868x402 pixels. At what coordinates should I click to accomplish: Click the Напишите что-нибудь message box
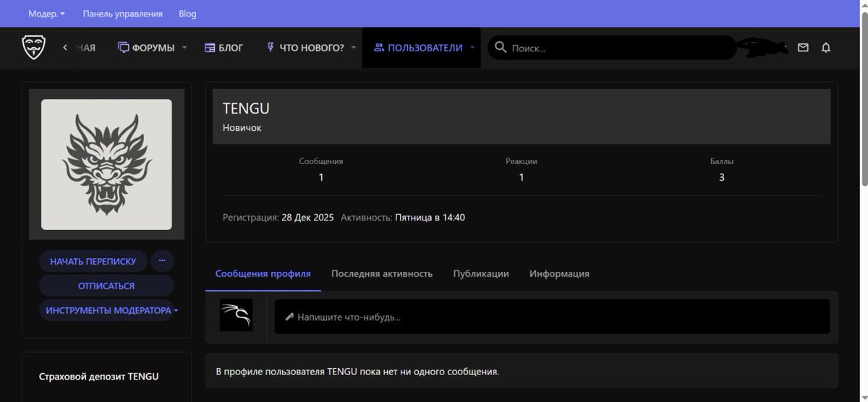(x=552, y=317)
